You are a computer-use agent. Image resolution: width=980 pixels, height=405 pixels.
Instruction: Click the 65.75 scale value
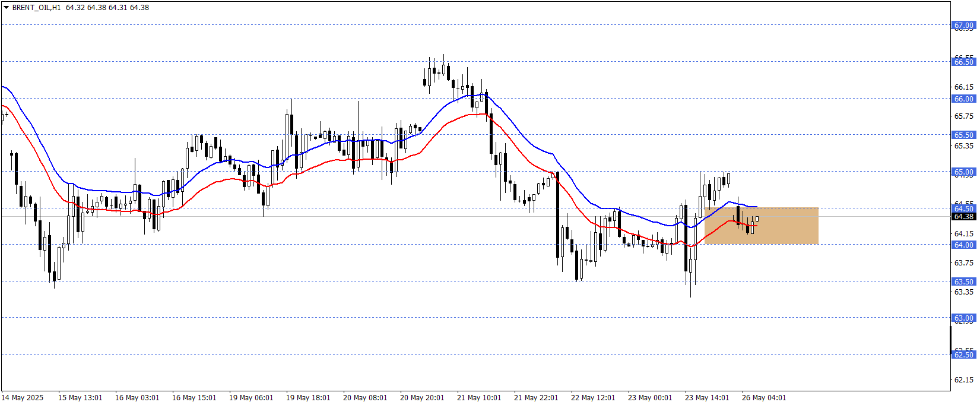[964, 116]
